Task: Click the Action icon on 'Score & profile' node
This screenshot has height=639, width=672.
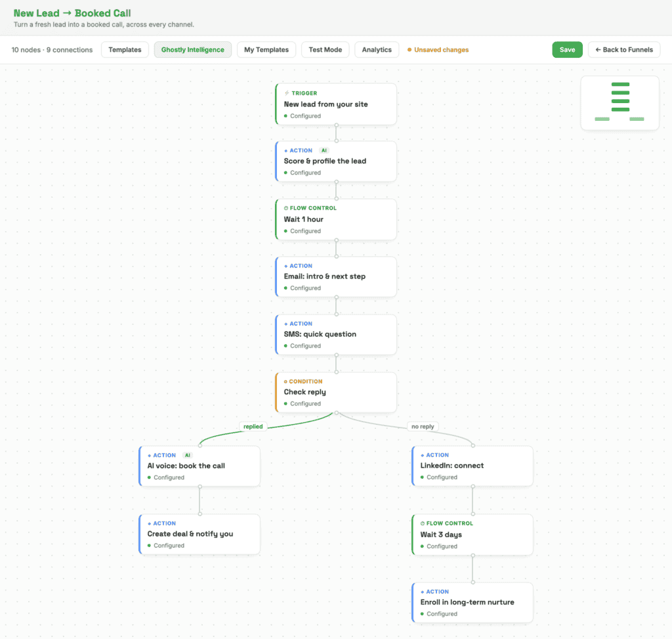Action: (286, 150)
